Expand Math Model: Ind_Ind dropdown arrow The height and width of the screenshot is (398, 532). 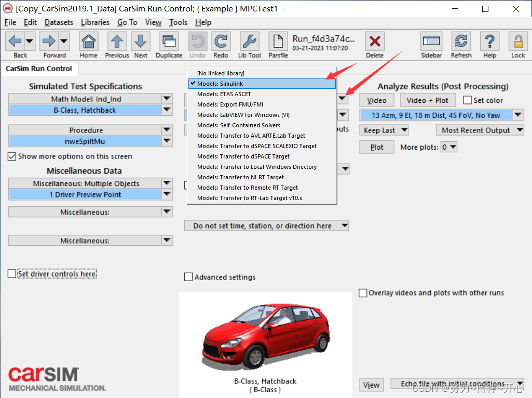pos(167,99)
